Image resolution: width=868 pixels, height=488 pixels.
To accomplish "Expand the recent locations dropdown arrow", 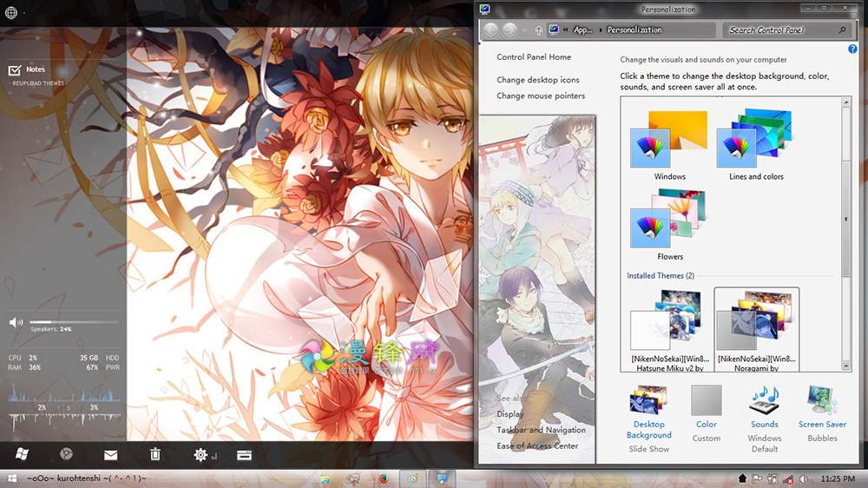I will point(524,30).
